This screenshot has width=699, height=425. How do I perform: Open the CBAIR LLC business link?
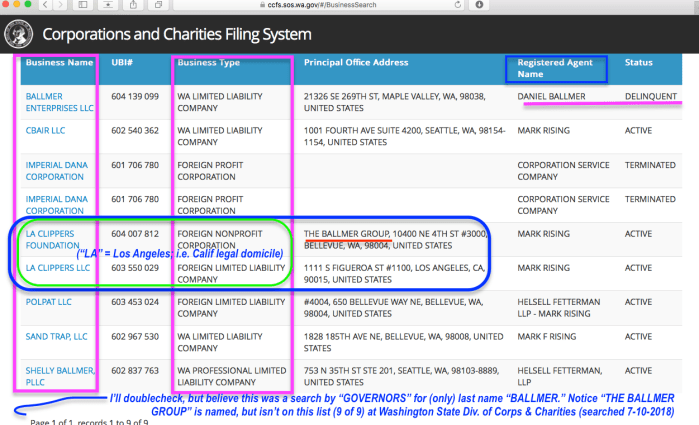coord(47,130)
